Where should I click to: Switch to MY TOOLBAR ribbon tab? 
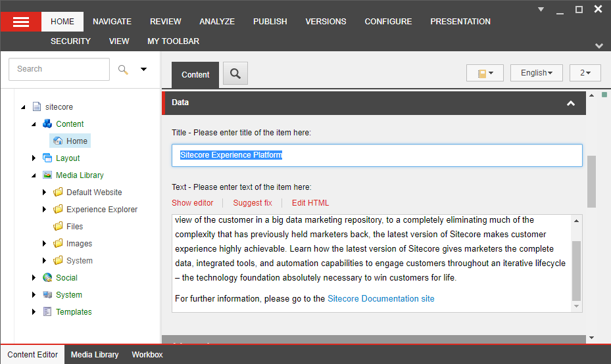coord(174,41)
